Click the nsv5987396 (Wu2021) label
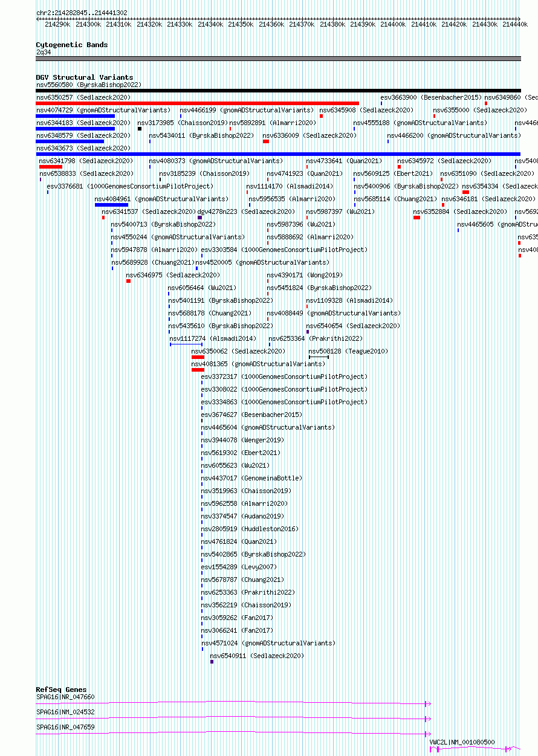 point(301,224)
